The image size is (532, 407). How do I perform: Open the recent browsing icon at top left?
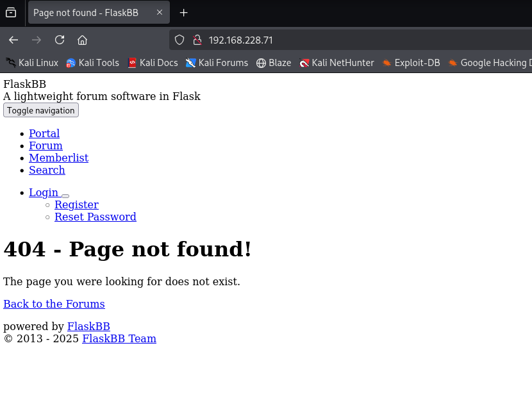[11, 13]
